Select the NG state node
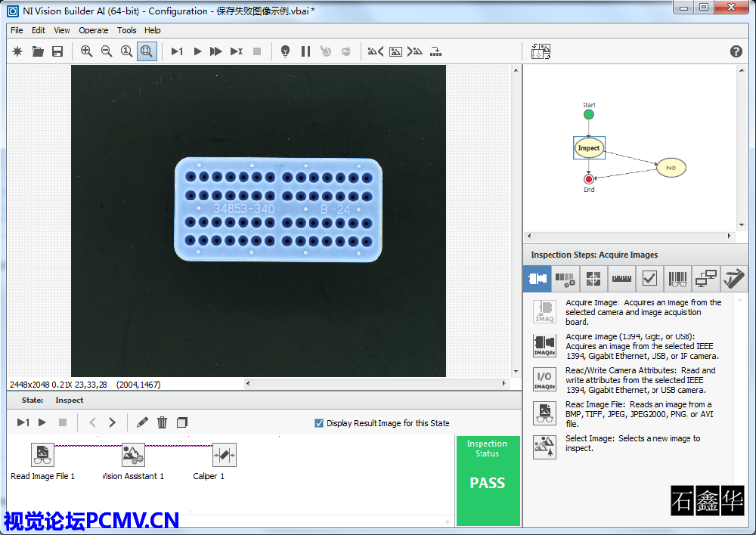The height and width of the screenshot is (535, 756). point(671,168)
